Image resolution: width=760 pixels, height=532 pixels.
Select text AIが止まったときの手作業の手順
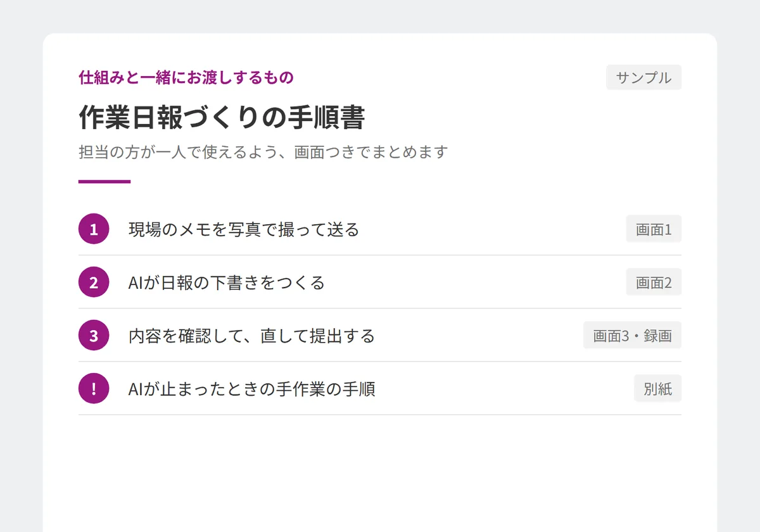pos(252,389)
